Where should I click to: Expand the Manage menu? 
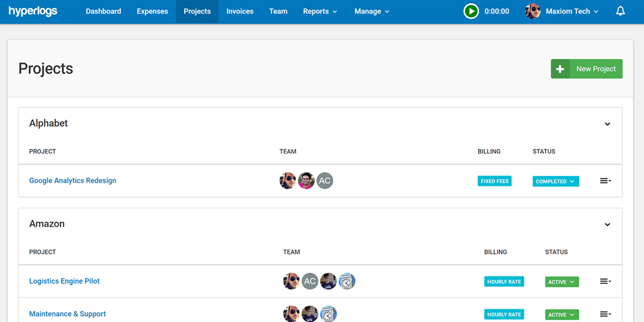[371, 11]
